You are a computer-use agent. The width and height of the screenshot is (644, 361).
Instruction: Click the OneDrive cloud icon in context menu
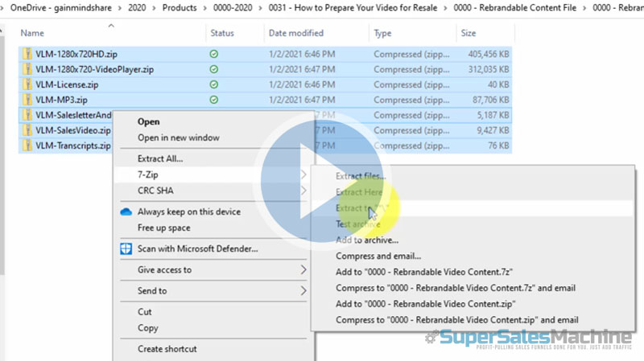click(126, 212)
